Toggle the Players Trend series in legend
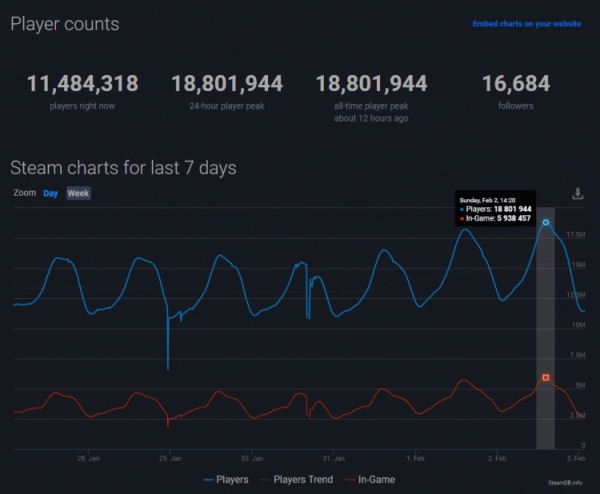 tap(297, 480)
